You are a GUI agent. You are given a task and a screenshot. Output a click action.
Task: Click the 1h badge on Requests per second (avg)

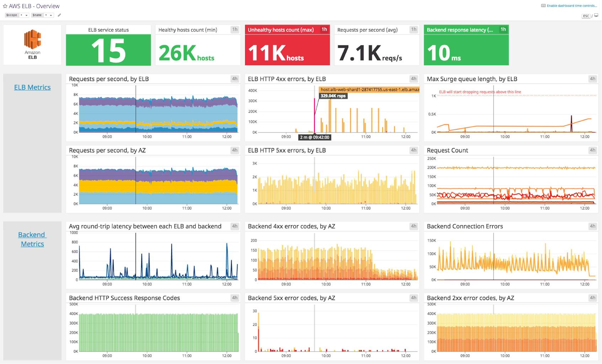point(413,30)
